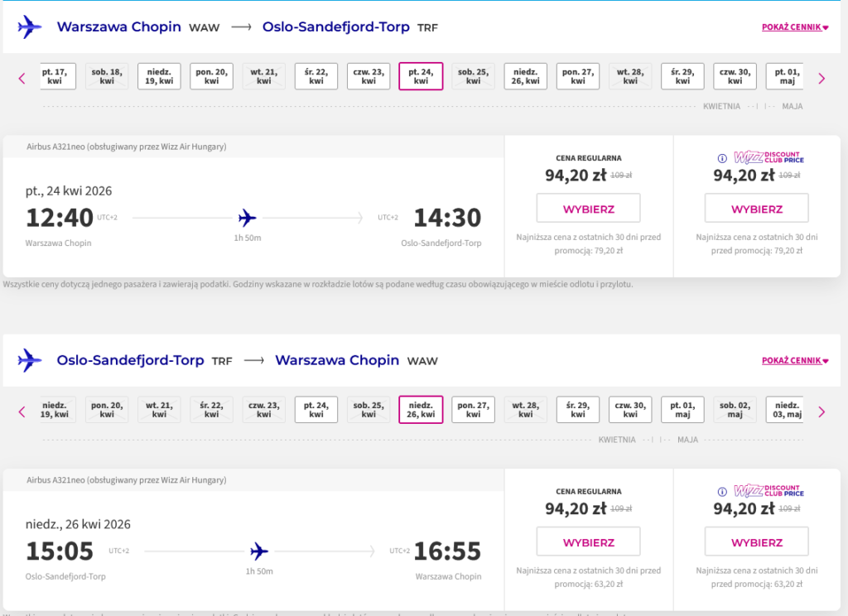Choose regular price for the 15:05 return flight
Screen dimensions: 848x616
[588, 542]
